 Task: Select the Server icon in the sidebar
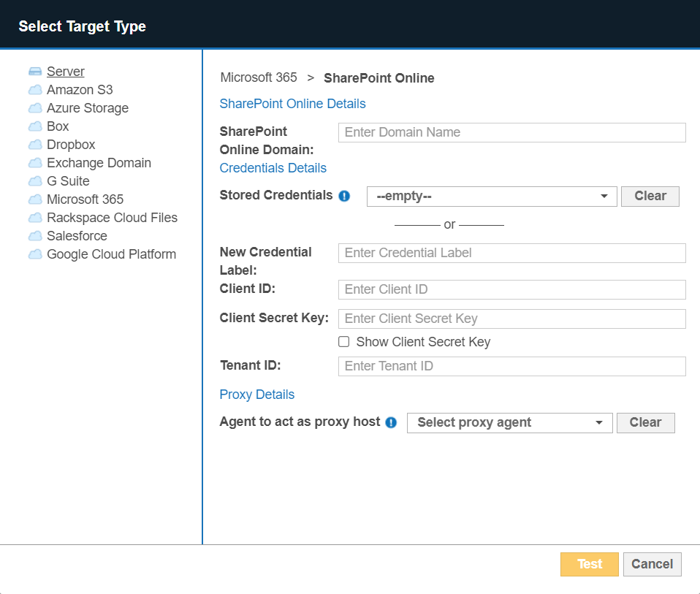[x=35, y=71]
